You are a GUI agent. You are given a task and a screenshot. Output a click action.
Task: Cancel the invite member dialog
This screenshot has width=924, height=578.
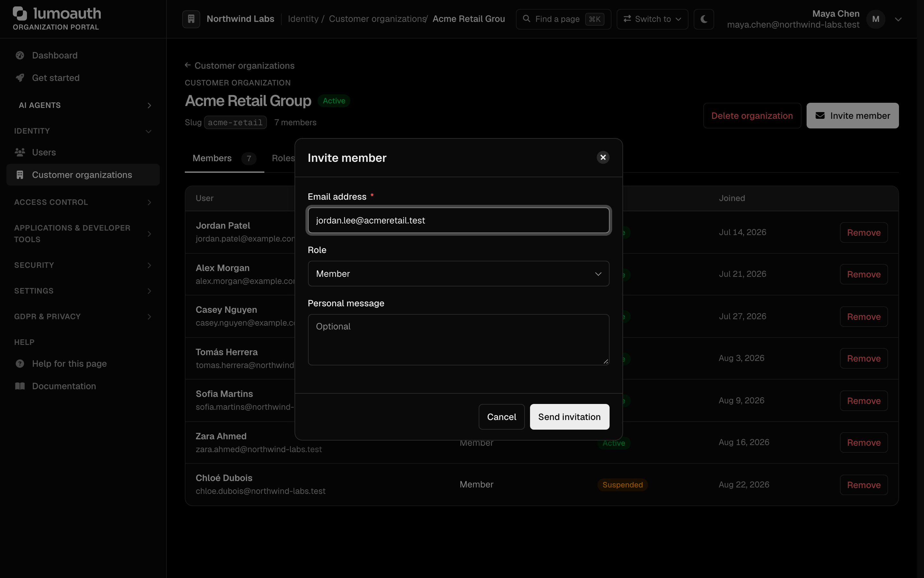click(501, 417)
